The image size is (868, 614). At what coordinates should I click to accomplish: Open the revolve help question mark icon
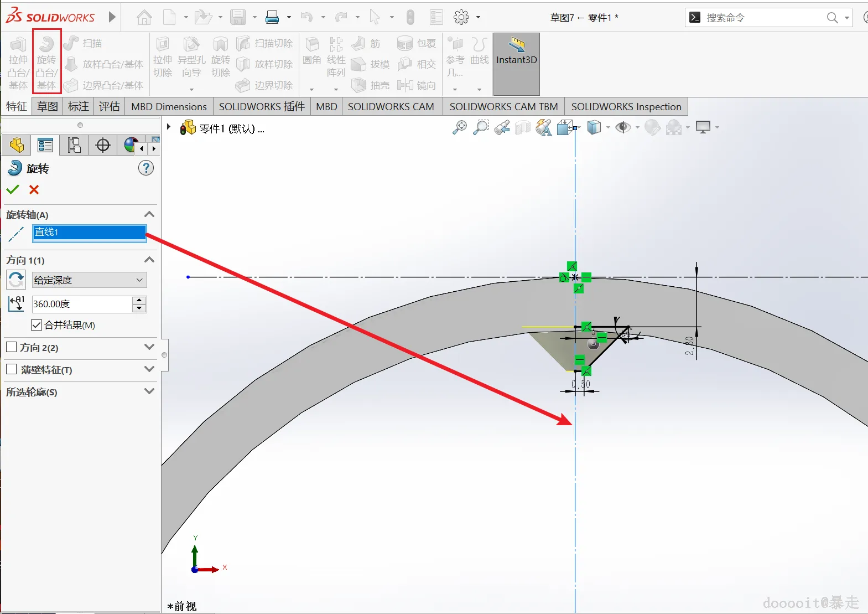[x=146, y=168]
